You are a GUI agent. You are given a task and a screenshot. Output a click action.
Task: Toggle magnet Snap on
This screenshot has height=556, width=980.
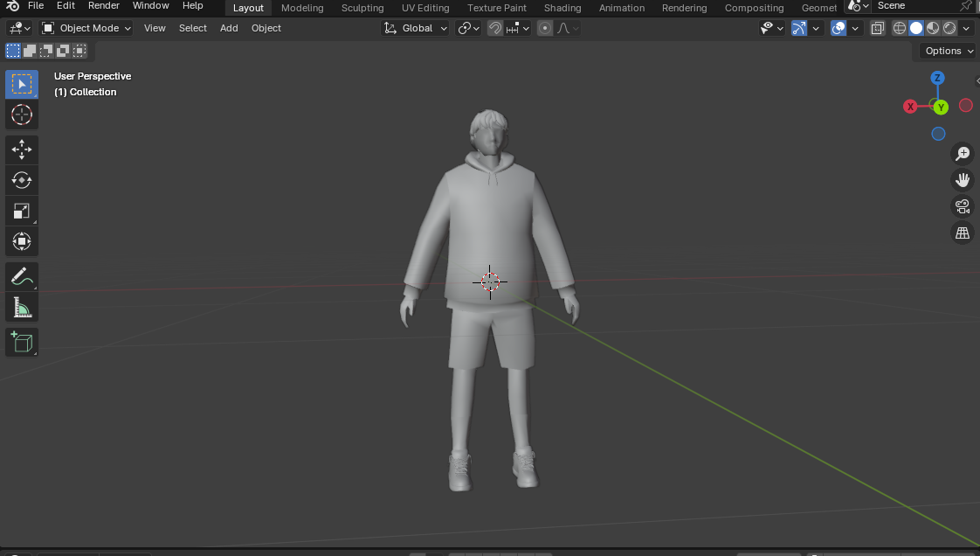click(495, 28)
